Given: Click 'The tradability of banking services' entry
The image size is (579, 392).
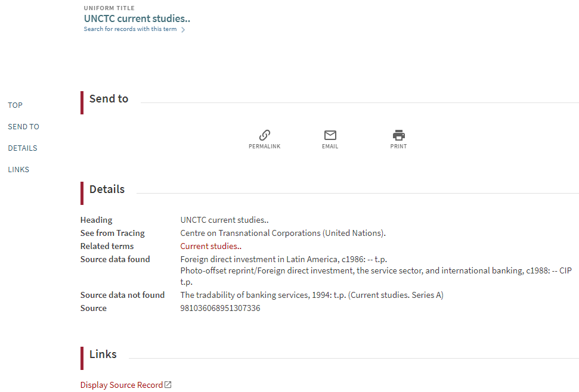Looking at the screenshot, I should (311, 295).
